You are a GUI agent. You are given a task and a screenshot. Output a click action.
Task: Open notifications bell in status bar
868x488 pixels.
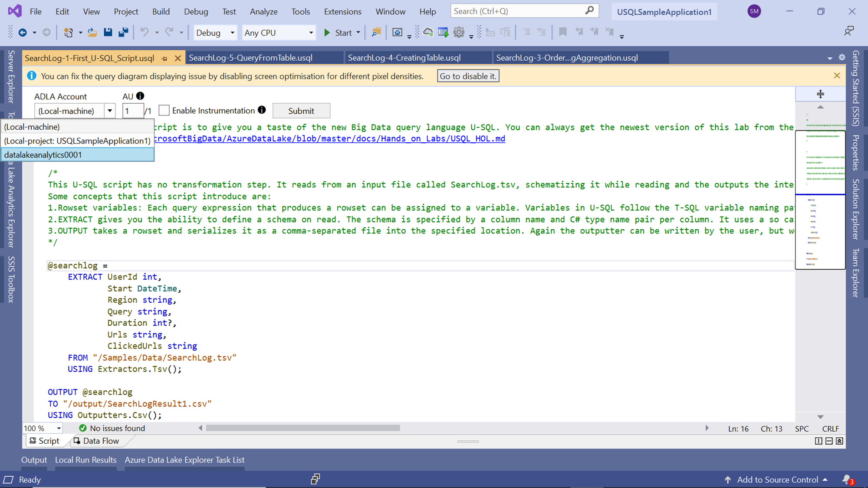847,479
